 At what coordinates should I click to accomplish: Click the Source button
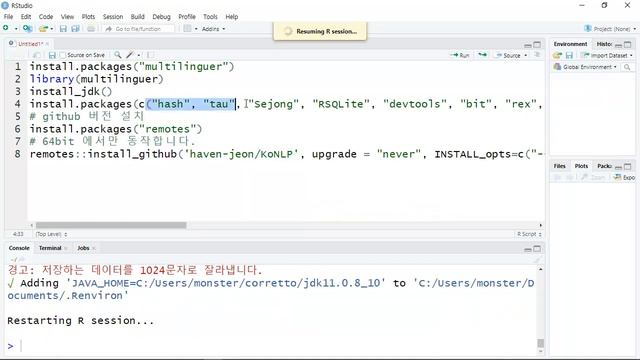click(508, 55)
